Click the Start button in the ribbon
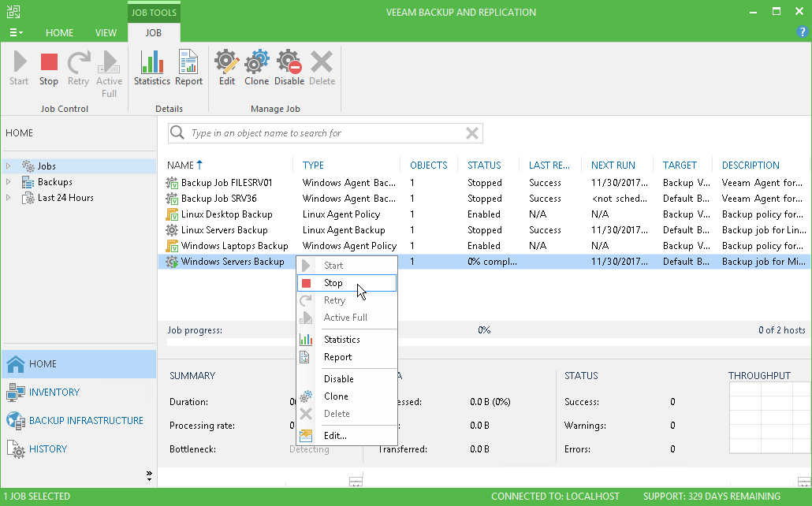The image size is (812, 506). pyautogui.click(x=19, y=69)
